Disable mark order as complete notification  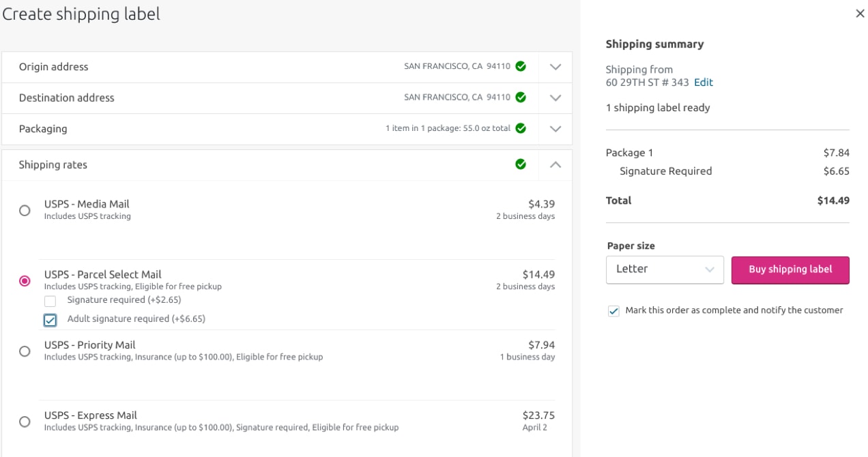click(613, 310)
